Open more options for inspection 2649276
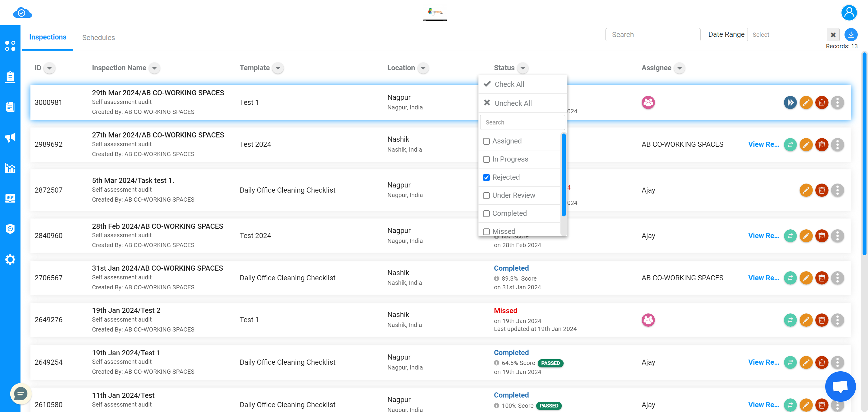 (837, 320)
